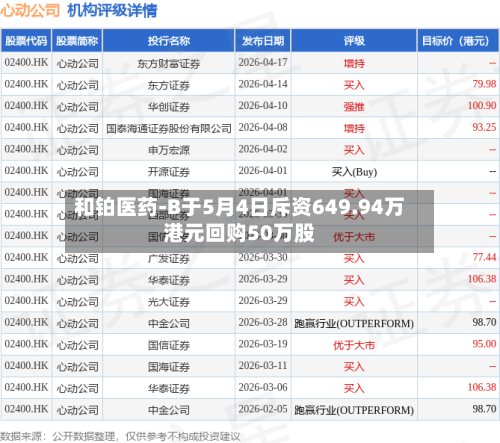Select the 申万宏源 broker cell

[x=169, y=150]
